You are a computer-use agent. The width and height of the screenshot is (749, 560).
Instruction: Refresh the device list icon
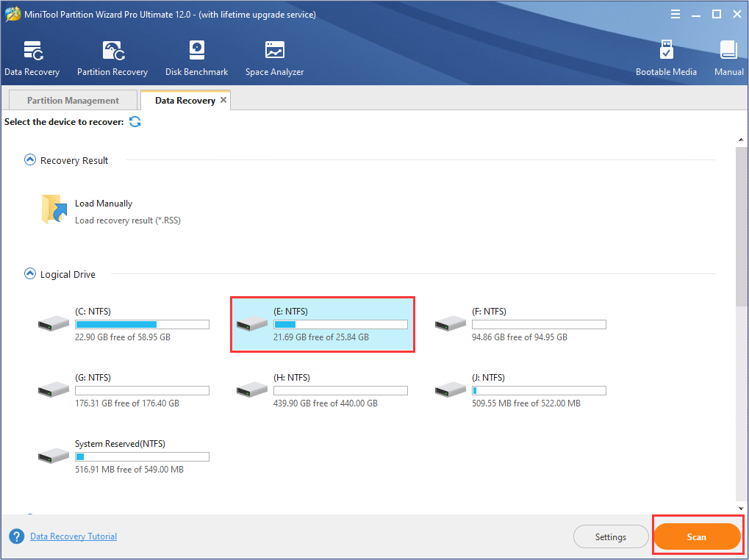[x=135, y=122]
